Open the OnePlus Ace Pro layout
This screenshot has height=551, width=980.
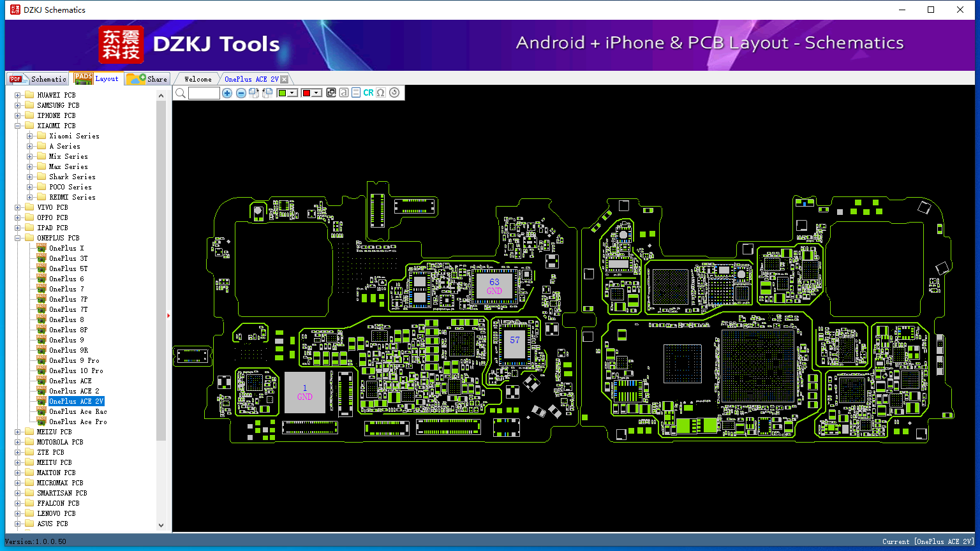pos(78,422)
